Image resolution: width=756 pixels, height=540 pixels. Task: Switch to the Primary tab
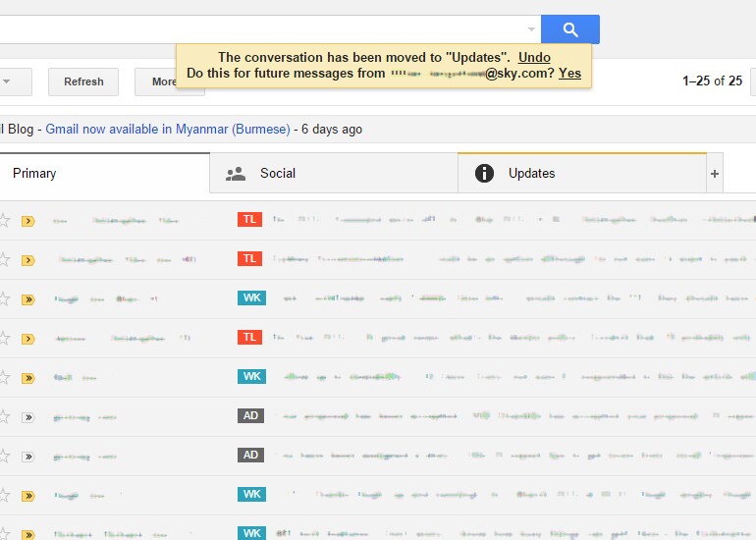click(x=105, y=173)
